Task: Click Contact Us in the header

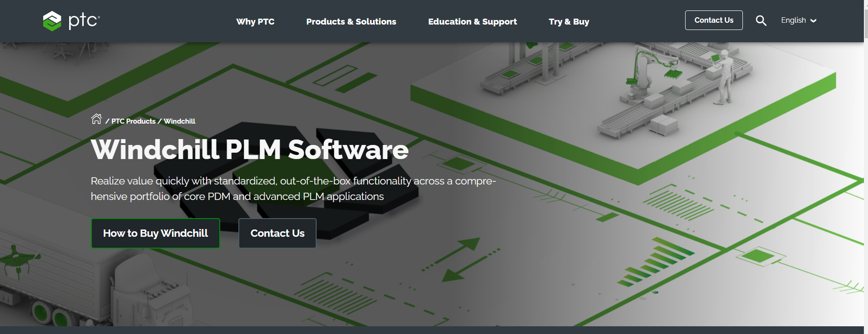Action: coord(714,20)
